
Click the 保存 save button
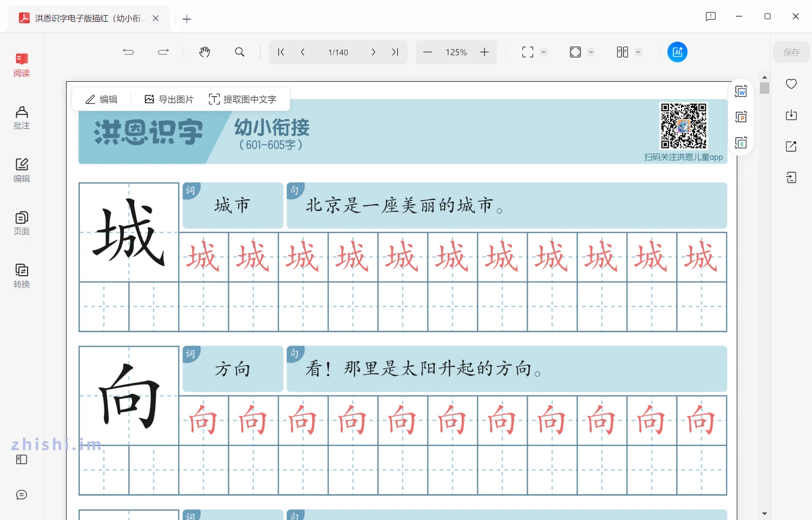(791, 52)
